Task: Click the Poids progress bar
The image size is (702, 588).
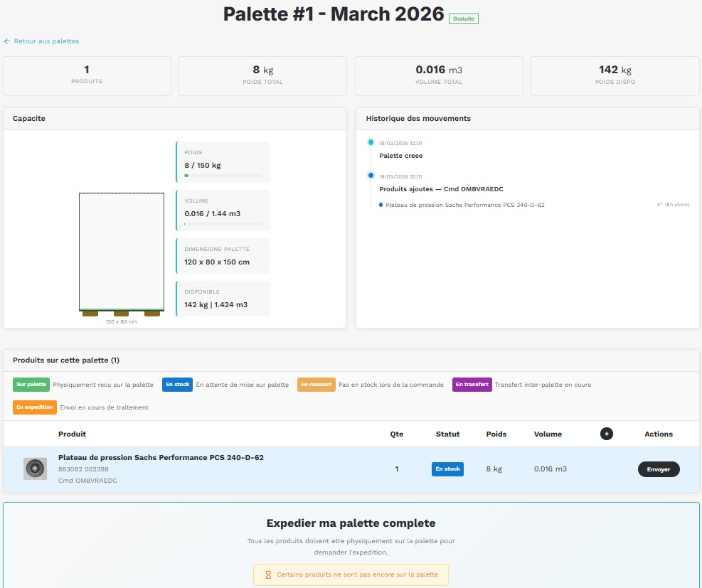Action: (223, 175)
